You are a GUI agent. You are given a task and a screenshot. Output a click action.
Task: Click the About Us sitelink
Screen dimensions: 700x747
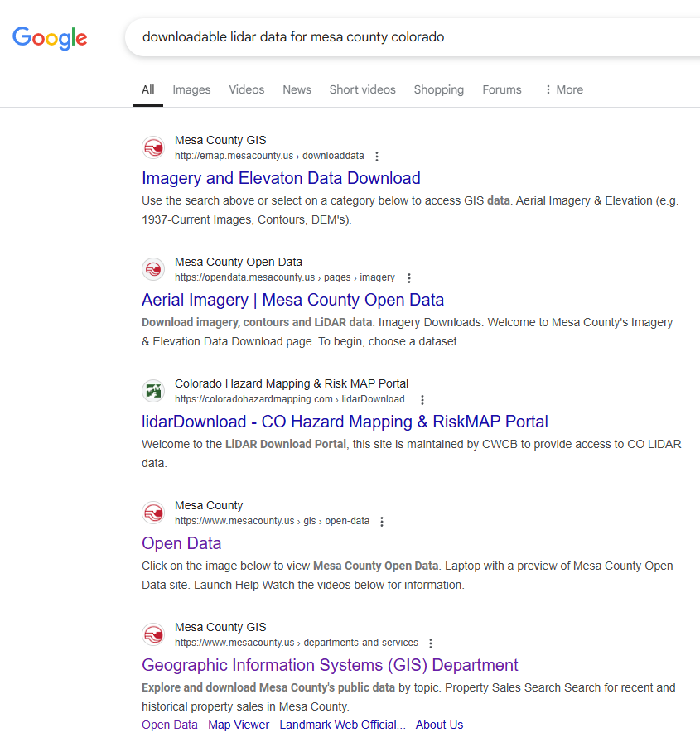[439, 724]
